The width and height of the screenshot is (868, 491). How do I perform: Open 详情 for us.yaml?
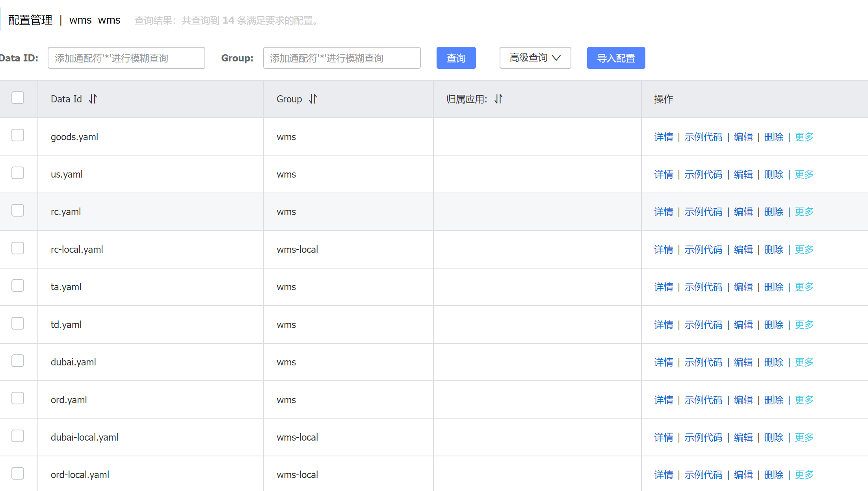click(664, 174)
